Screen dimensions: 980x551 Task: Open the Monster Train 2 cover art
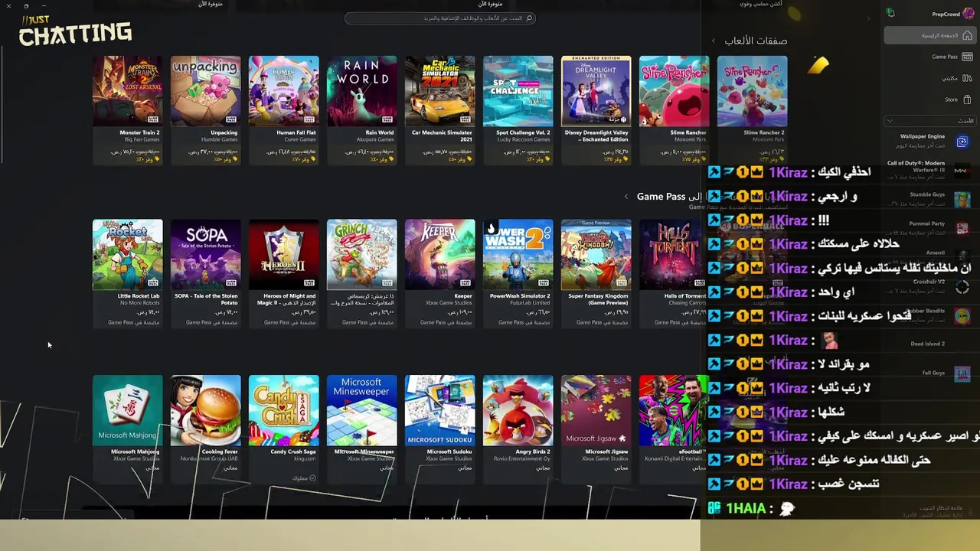click(128, 91)
